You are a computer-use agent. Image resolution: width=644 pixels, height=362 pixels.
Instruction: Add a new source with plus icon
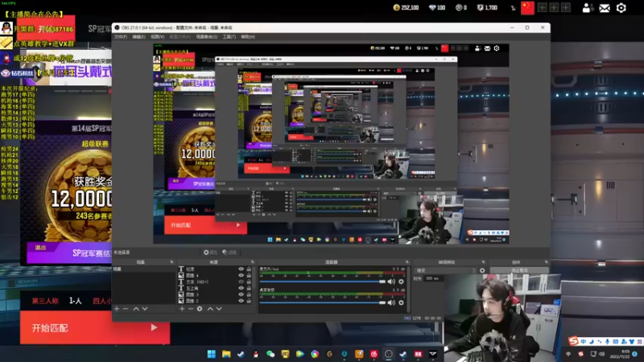point(182,309)
